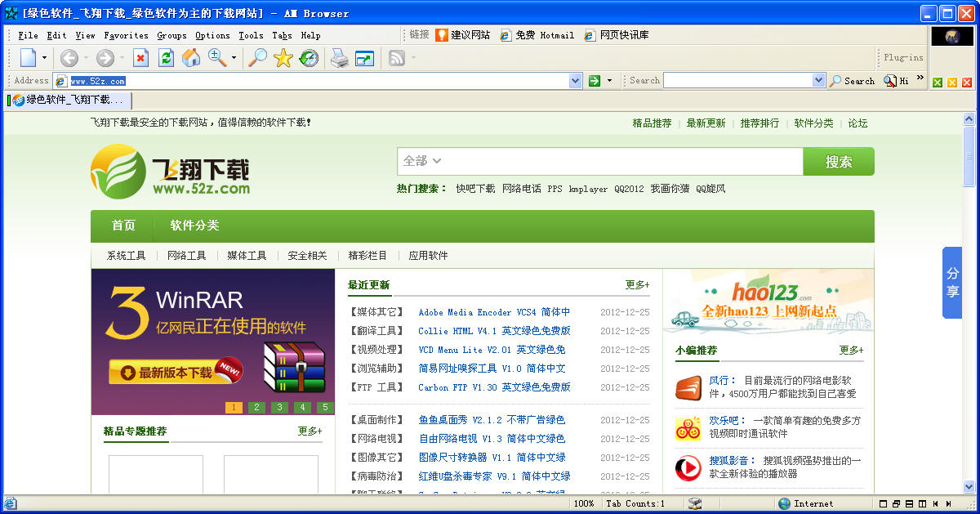Open the Groups menu
The width and height of the screenshot is (980, 514).
tap(171, 35)
